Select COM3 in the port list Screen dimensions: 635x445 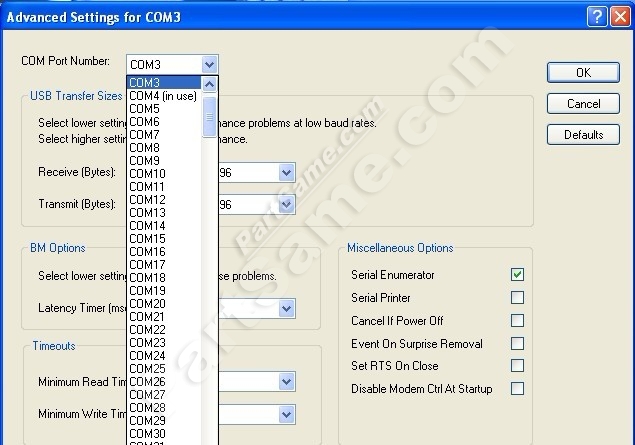tap(164, 83)
